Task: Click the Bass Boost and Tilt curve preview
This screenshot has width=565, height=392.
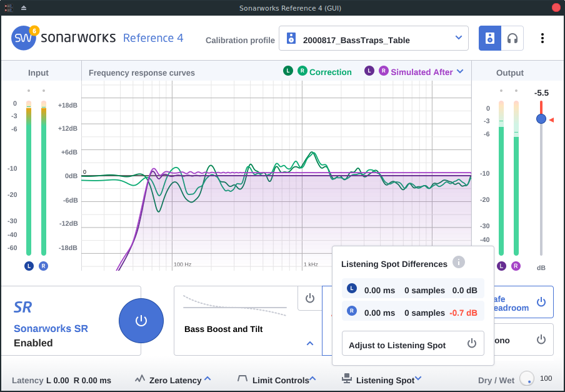Action: click(235, 306)
